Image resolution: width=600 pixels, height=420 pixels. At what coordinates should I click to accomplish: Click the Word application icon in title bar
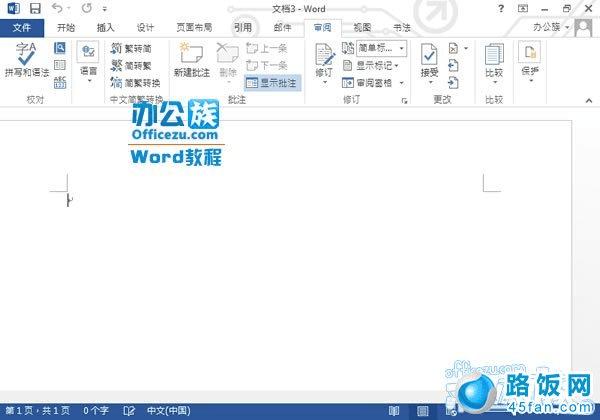[13, 8]
